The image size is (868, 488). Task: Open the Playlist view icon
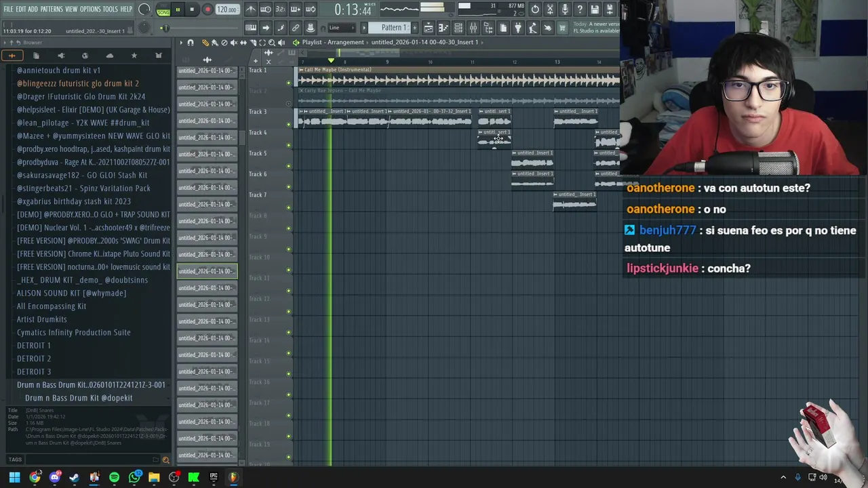(x=429, y=28)
